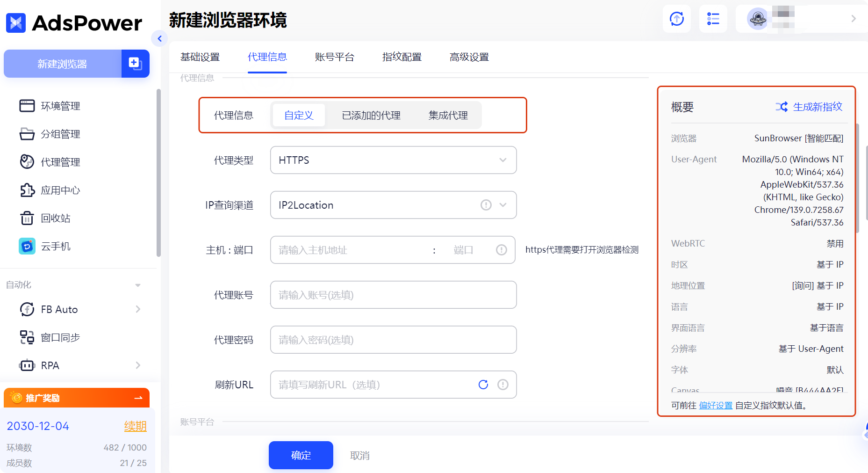Open the 代理类型 HTTPS dropdown
Screen dimensions: 868x473
click(503, 160)
